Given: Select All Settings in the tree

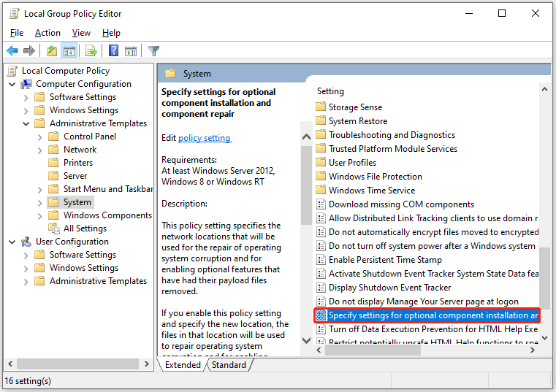Looking at the screenshot, I should tap(85, 228).
